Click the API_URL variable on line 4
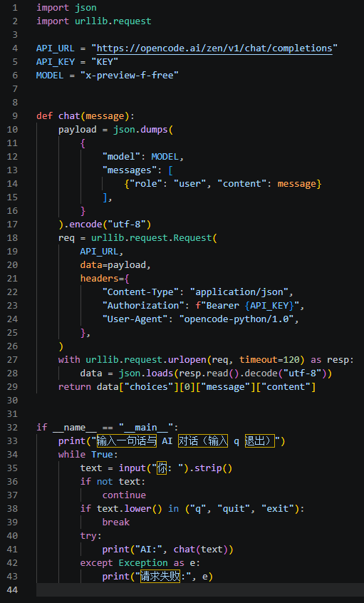The image size is (364, 603). pos(56,48)
